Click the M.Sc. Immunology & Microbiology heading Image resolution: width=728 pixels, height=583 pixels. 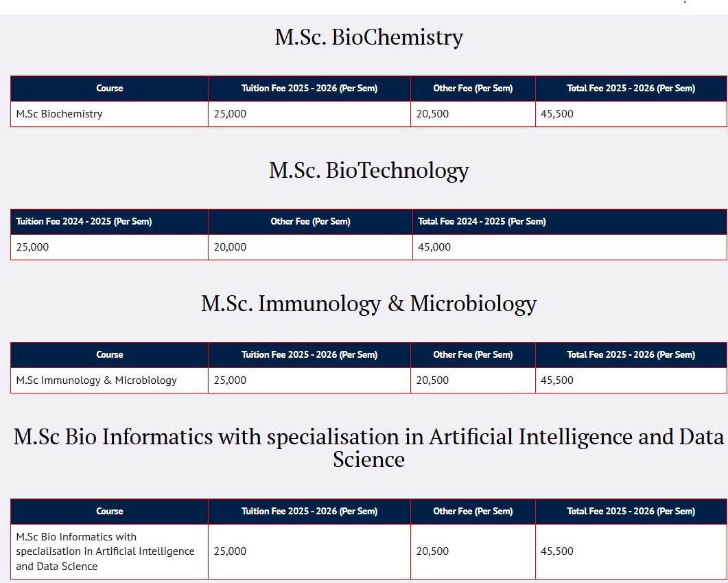pyautogui.click(x=368, y=304)
